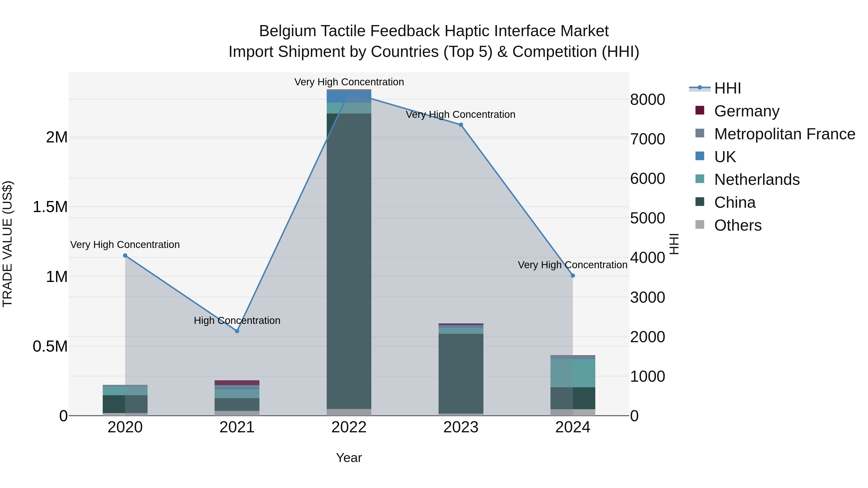Click the 2024 x-axis year label
Screen dimensions: 868x488
point(573,427)
